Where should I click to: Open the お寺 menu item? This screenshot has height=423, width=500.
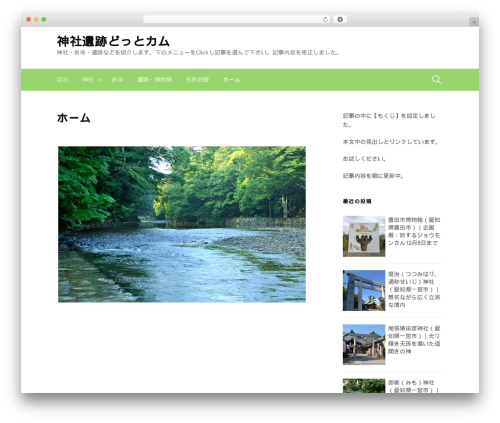[x=117, y=80]
